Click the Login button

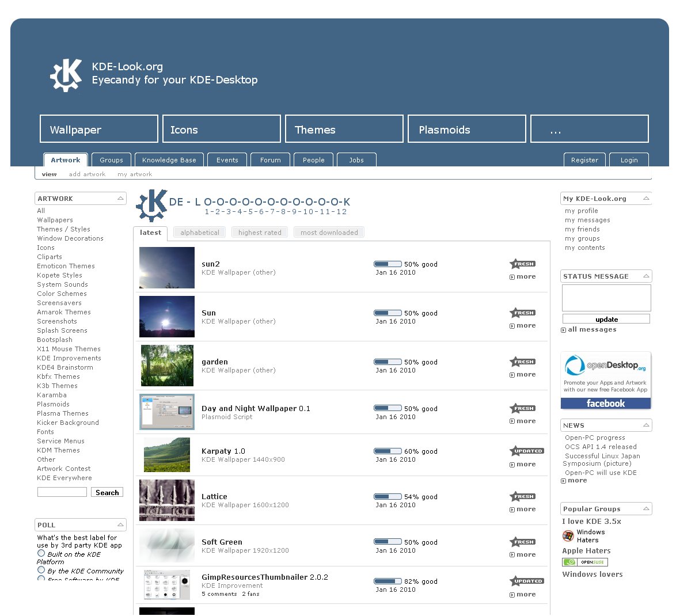coord(629,160)
